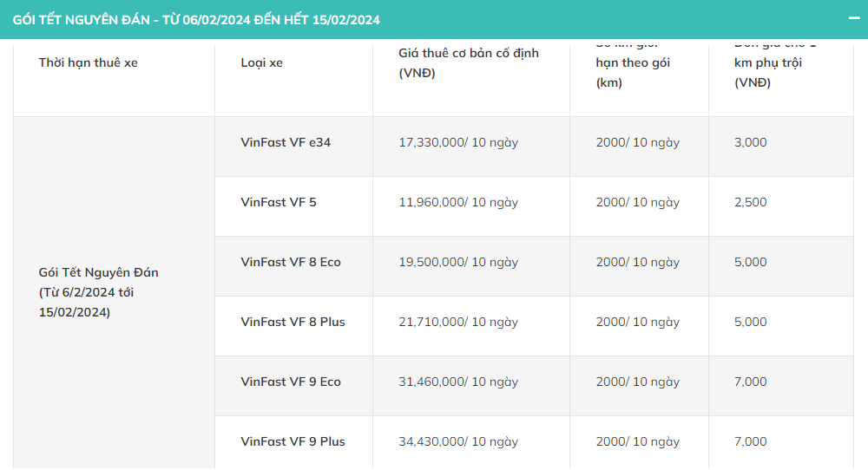868x470 pixels.
Task: Select the 21,710,000/ 10 ngày rental price
Action: (x=458, y=322)
